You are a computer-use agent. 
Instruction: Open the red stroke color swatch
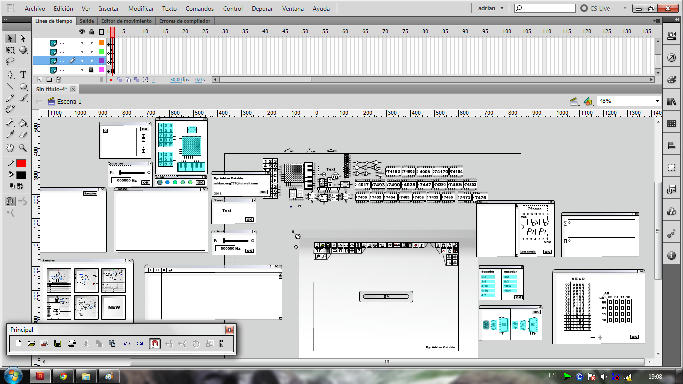pos(21,163)
